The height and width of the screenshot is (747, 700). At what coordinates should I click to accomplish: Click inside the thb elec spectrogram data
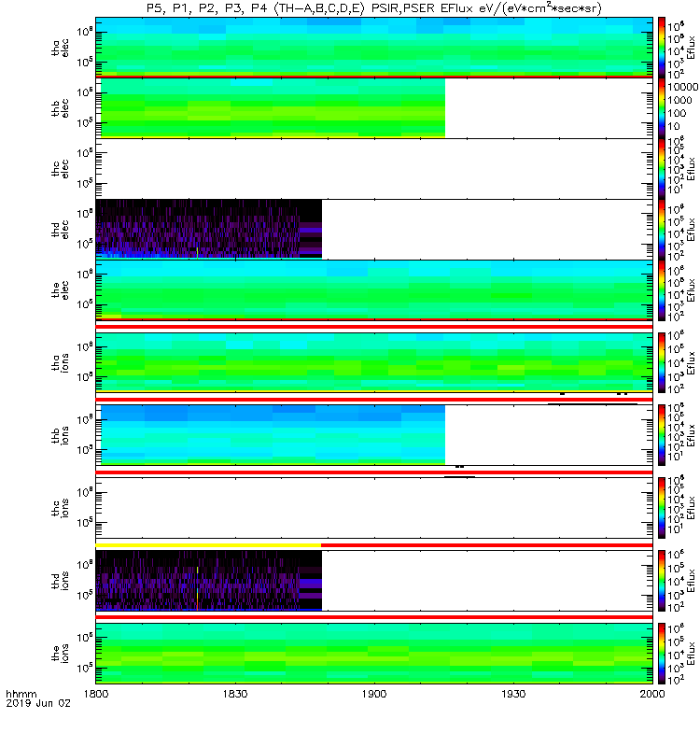tap(273, 108)
